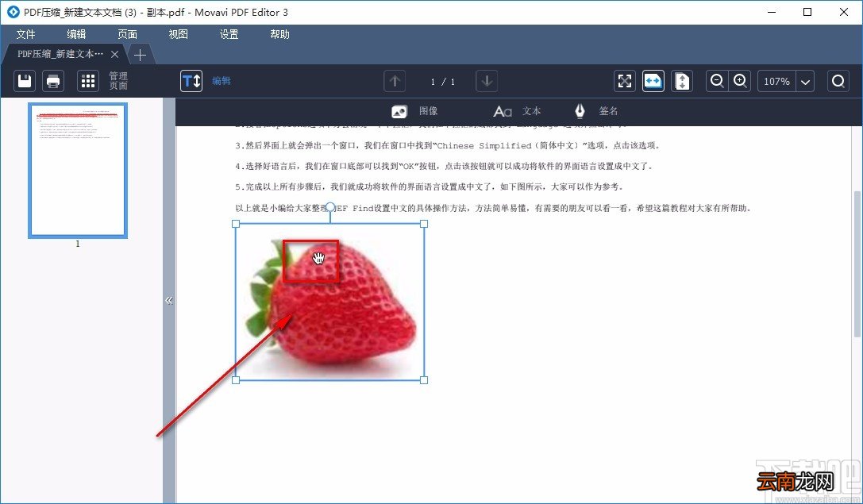Open the search magnifier tool

tap(838, 82)
